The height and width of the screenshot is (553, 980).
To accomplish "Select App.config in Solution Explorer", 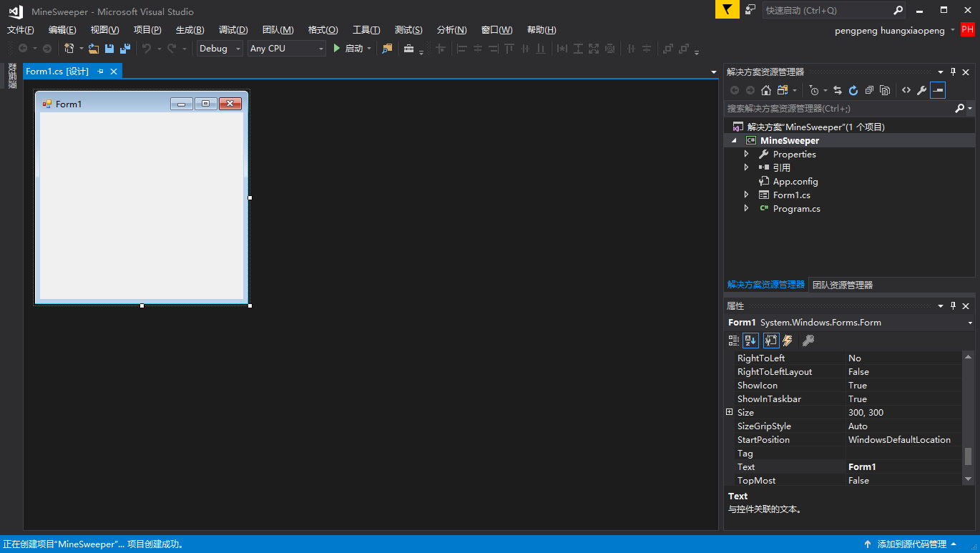I will click(x=795, y=182).
